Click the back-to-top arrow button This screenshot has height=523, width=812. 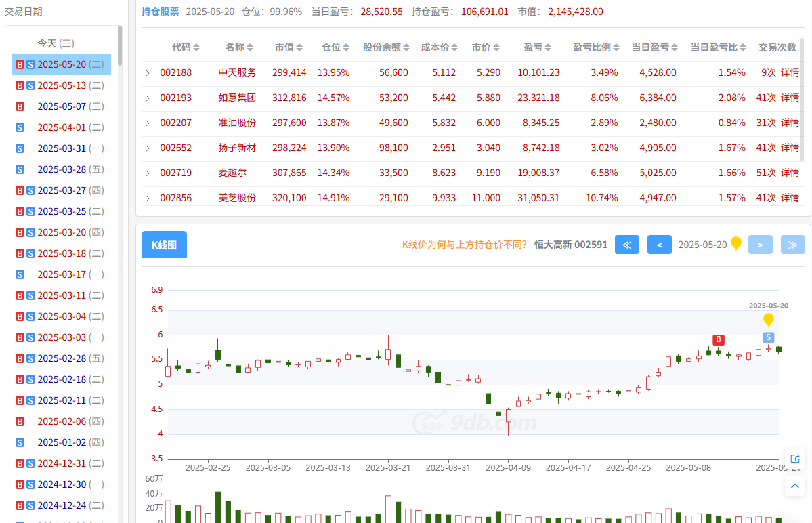coord(795,486)
